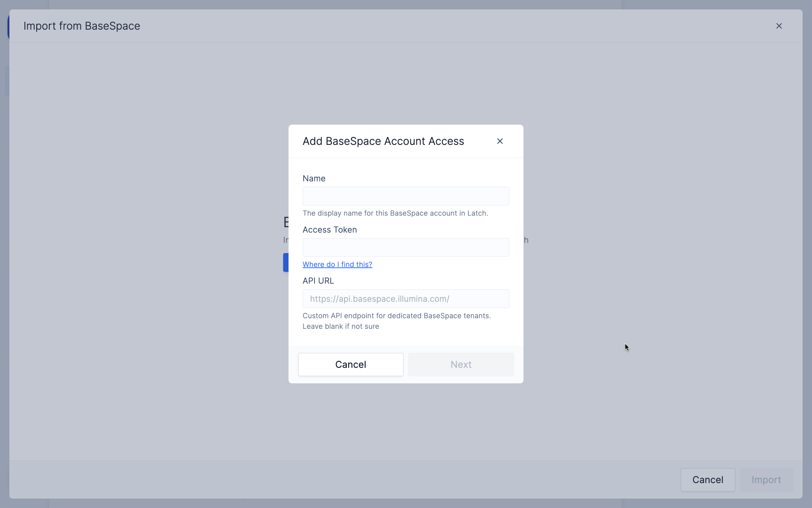812x508 pixels.
Task: Cancel the Add BaseSpace Account Access dialog
Action: point(351,365)
